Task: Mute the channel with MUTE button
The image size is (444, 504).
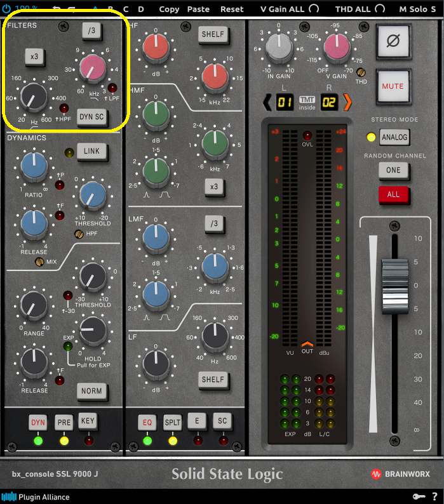Action: click(393, 86)
